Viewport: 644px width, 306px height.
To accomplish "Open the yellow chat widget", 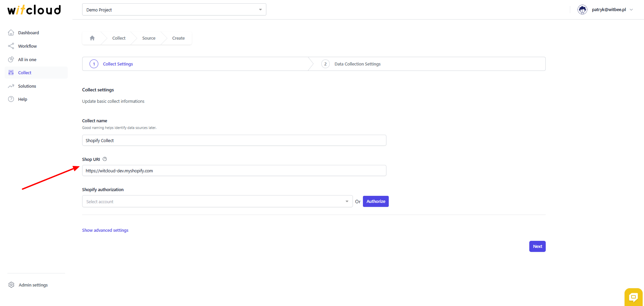I will [x=633, y=297].
